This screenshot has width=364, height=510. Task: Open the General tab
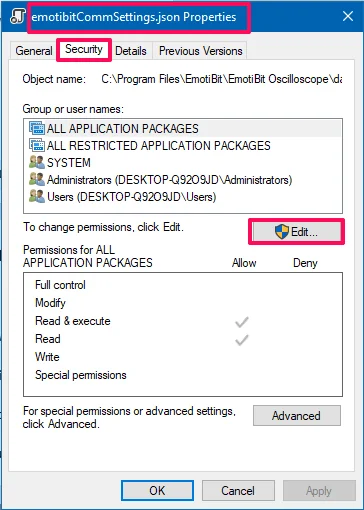coord(34,51)
